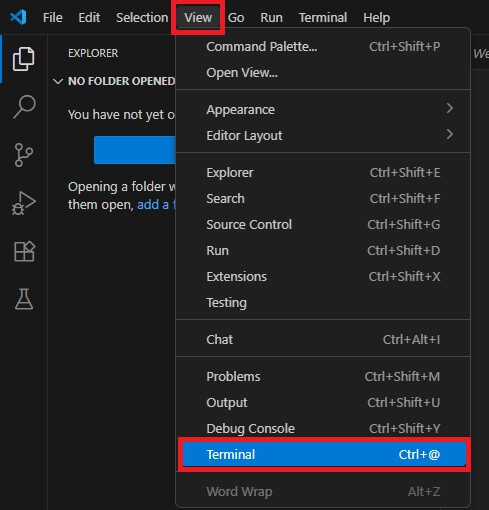Expand the Editor Layout submenu
Image resolution: width=489 pixels, height=510 pixels.
(x=323, y=135)
